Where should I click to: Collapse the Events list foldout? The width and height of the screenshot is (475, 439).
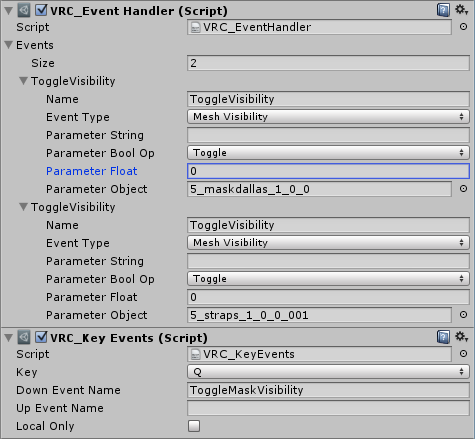9,45
